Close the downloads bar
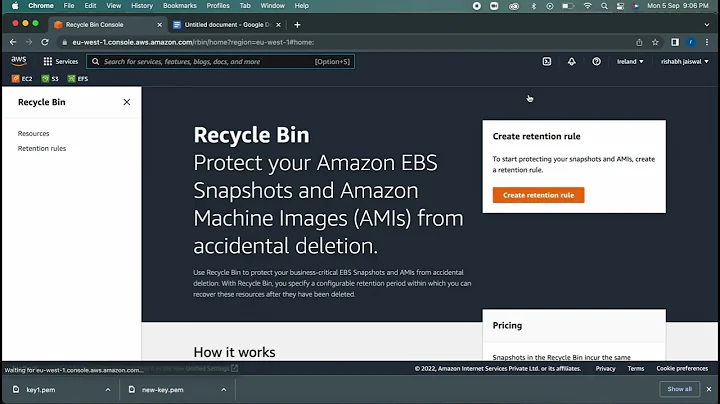Screen dimensions: 720x404 click(709, 389)
